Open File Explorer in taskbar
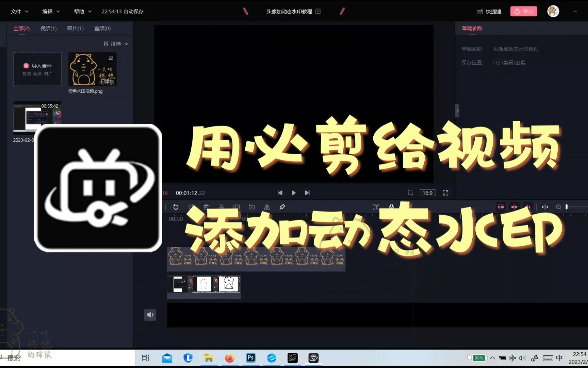The image size is (588, 368). pos(209,358)
